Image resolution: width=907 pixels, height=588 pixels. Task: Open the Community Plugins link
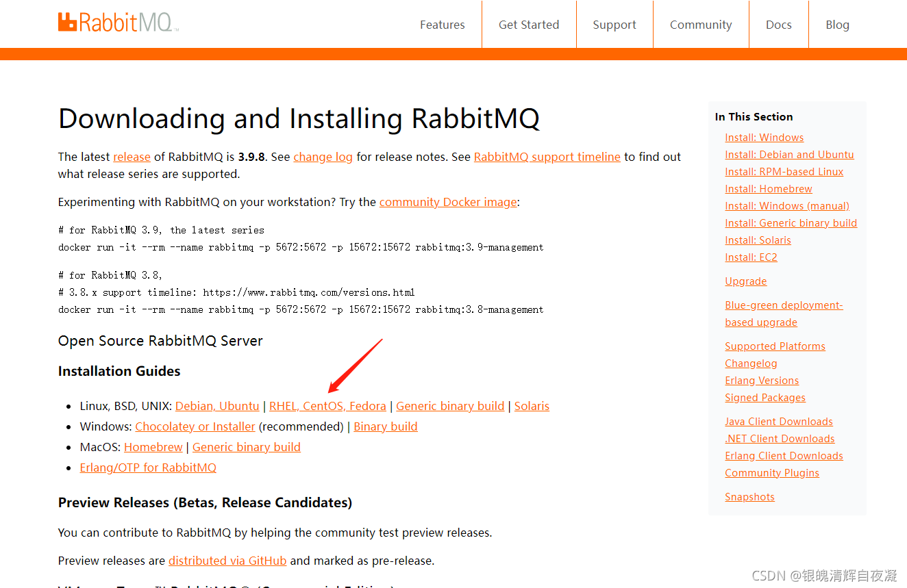click(772, 473)
